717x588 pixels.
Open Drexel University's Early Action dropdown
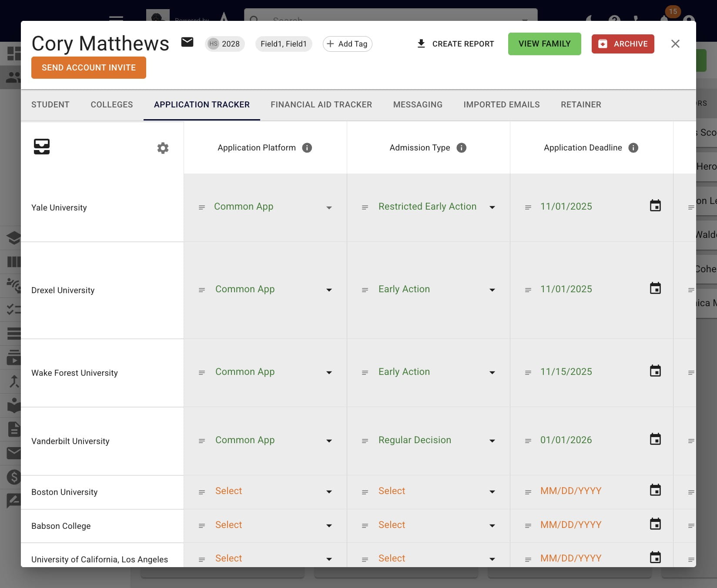tap(436, 290)
